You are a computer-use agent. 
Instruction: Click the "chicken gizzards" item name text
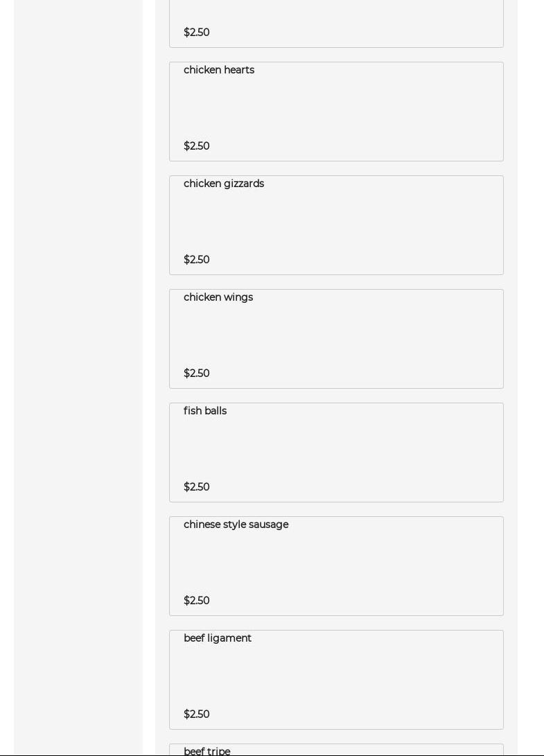pos(224,184)
